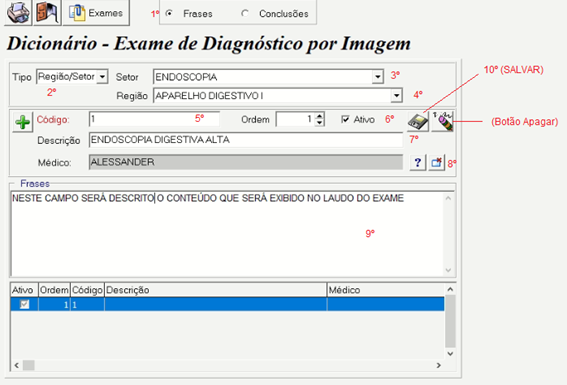The height and width of the screenshot is (385, 567).
Task: Click the Código column header
Action: 87,290
